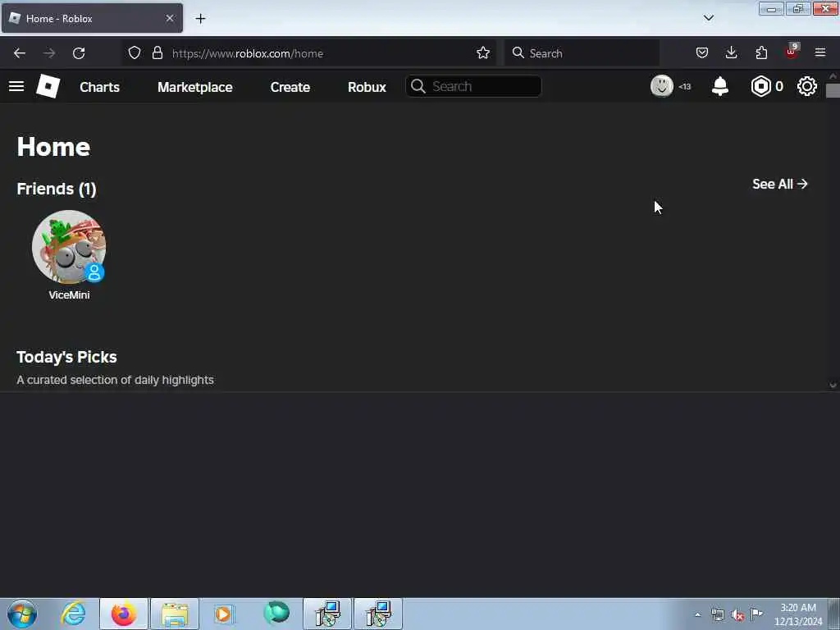Click the page scrollbar down arrow
Screen dimensions: 840x630
click(833, 385)
